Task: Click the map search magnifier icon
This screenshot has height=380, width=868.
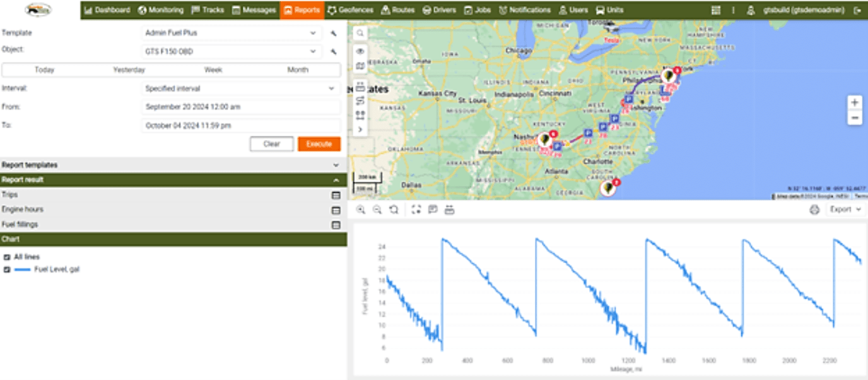Action: [x=360, y=33]
